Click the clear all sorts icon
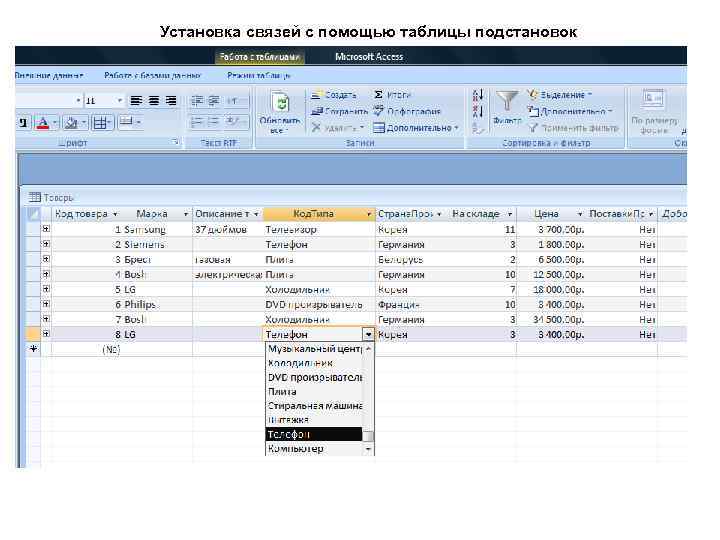 click(478, 128)
